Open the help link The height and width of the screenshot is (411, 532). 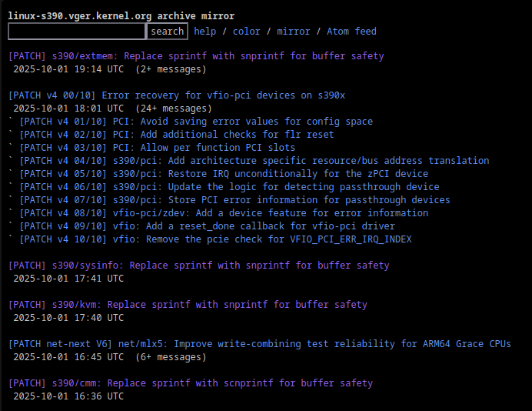(x=205, y=32)
